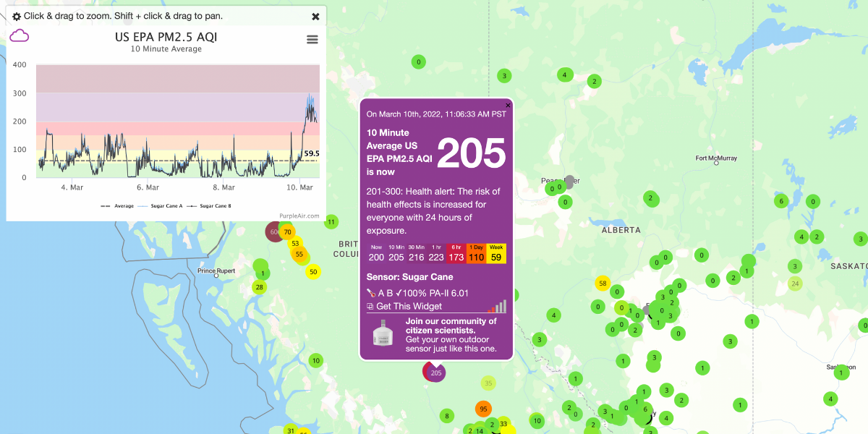
Task: Switch to the 1 Day AQI column
Action: pos(476,255)
